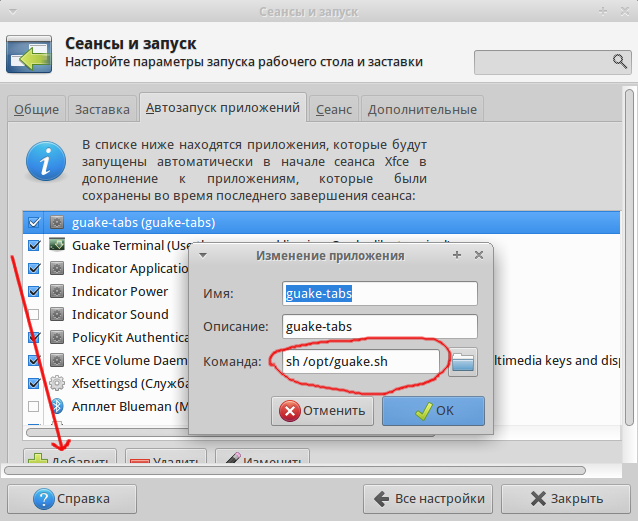Switch to the Общие tab
The width and height of the screenshot is (638, 521).
[37, 109]
